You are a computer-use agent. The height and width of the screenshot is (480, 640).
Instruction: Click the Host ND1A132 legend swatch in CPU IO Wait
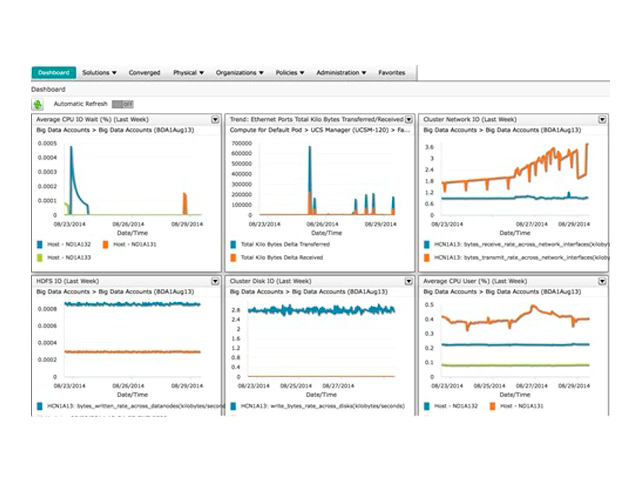click(37, 244)
